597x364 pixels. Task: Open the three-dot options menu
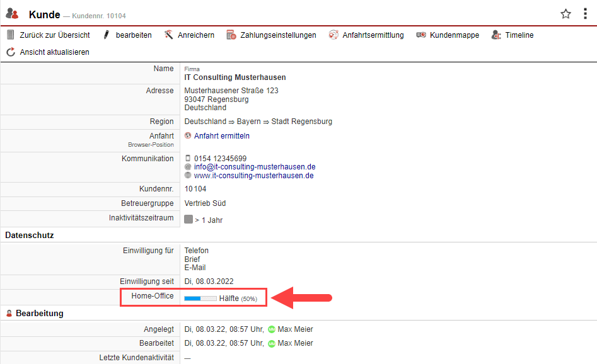586,14
